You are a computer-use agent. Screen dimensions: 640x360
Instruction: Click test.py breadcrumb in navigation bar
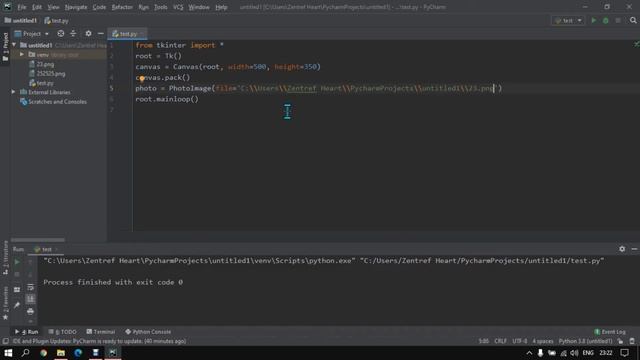coord(56,20)
